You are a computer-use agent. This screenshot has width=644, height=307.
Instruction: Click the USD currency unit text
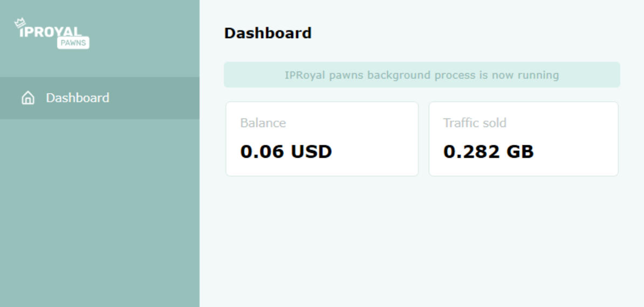312,152
